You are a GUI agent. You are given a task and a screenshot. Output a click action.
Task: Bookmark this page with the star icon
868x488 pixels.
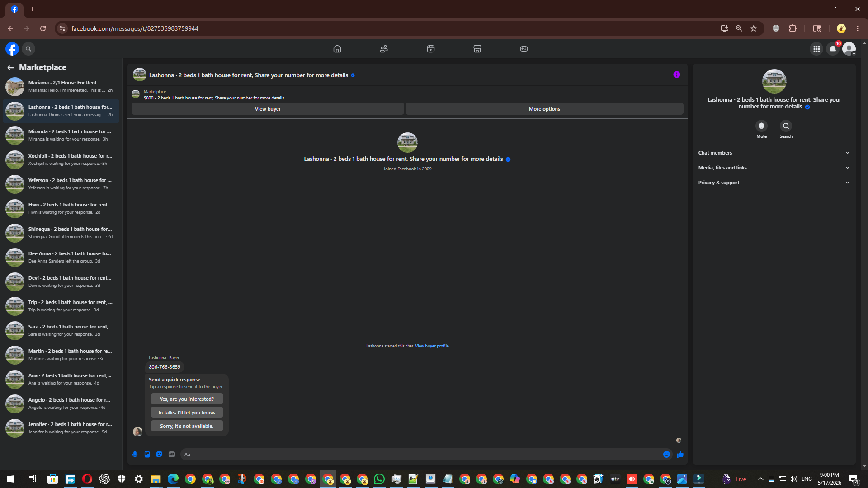coord(754,28)
